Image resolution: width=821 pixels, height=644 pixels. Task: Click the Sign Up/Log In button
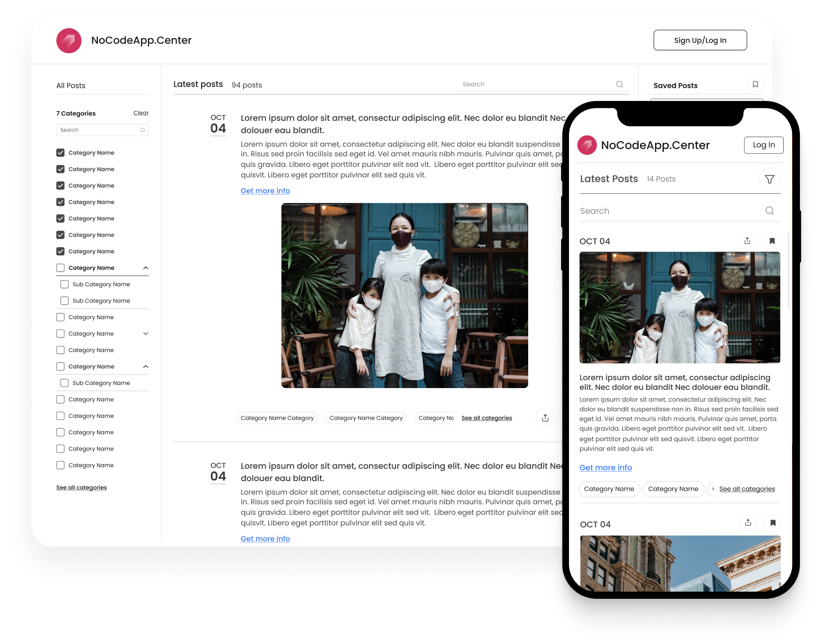pos(700,40)
